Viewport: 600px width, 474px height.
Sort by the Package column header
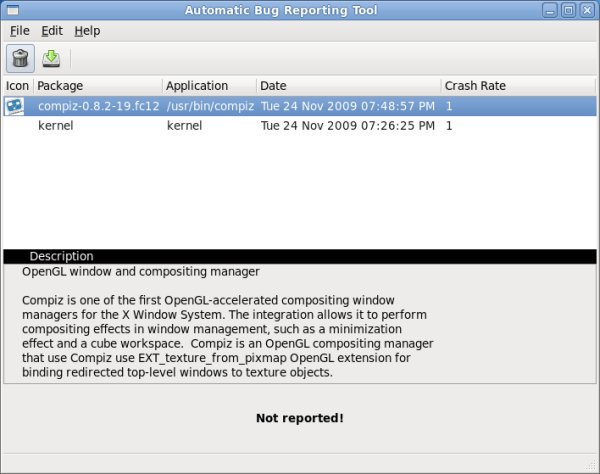pyautogui.click(x=98, y=86)
